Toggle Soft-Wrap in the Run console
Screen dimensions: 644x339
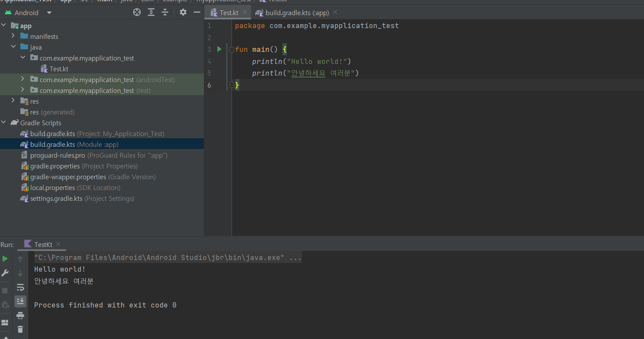(20, 287)
